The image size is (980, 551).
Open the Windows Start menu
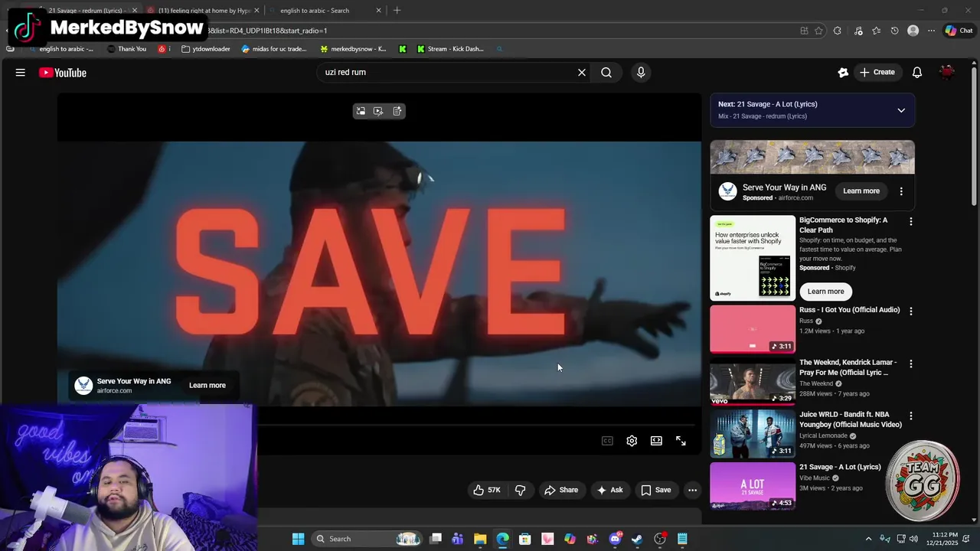point(299,539)
